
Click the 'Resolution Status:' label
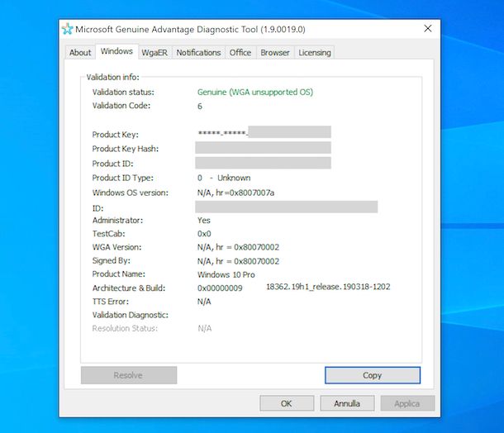(125, 328)
